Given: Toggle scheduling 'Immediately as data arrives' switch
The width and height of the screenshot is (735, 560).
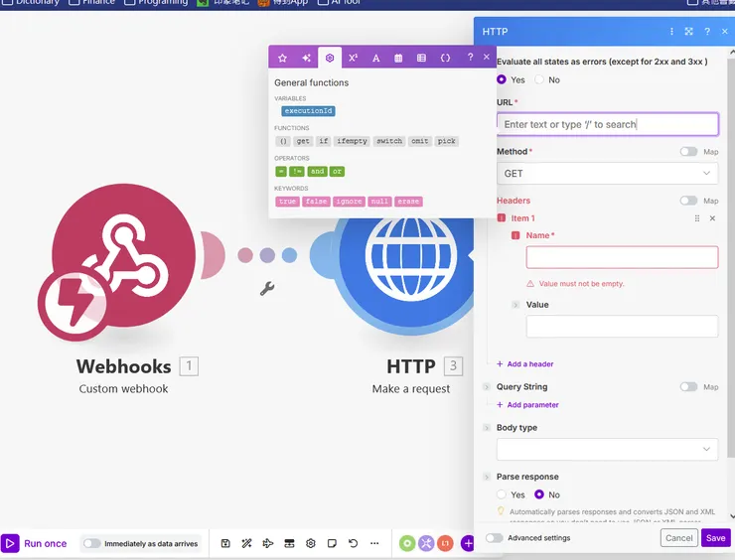Looking at the screenshot, I should coord(91,543).
